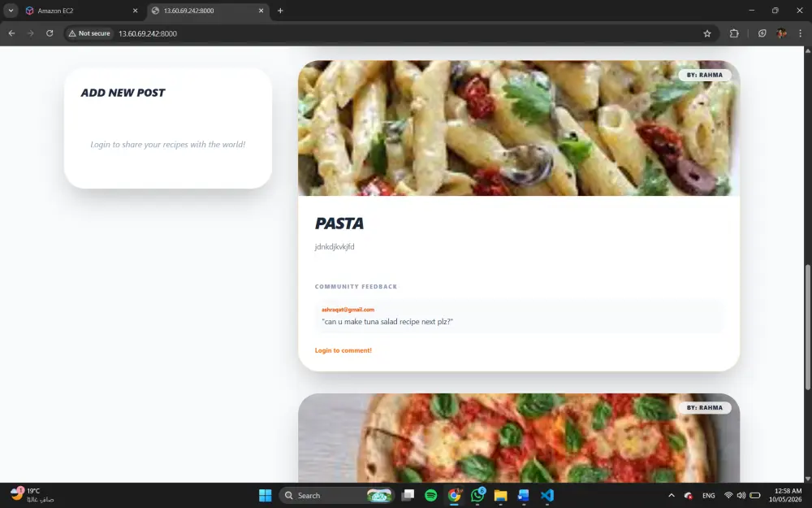Click the ENG language indicator

pyautogui.click(x=708, y=496)
